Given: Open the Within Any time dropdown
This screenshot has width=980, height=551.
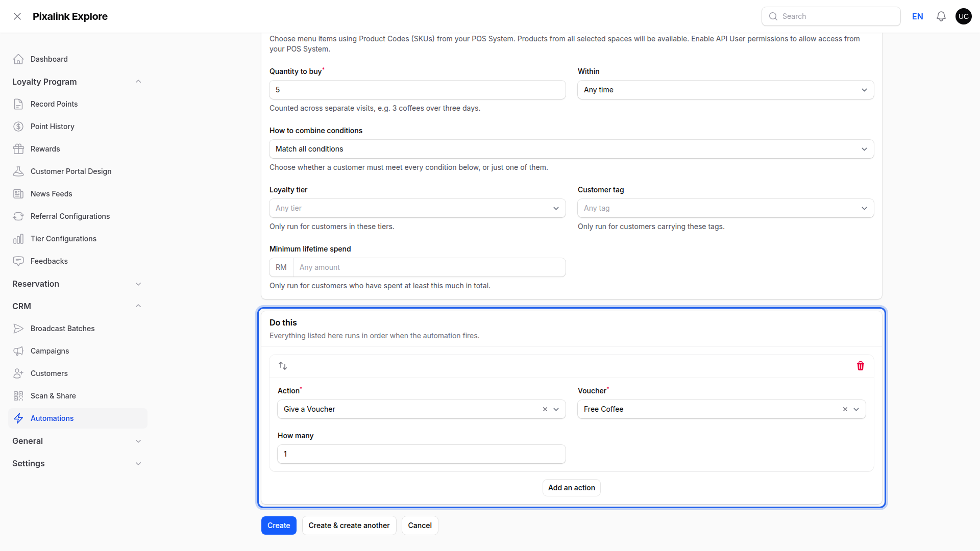Looking at the screenshot, I should [726, 90].
